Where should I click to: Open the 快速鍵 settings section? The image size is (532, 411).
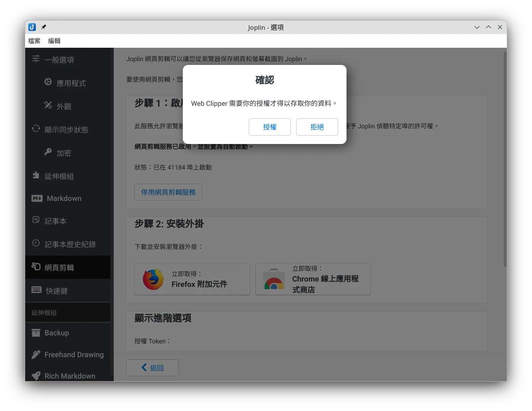point(68,291)
